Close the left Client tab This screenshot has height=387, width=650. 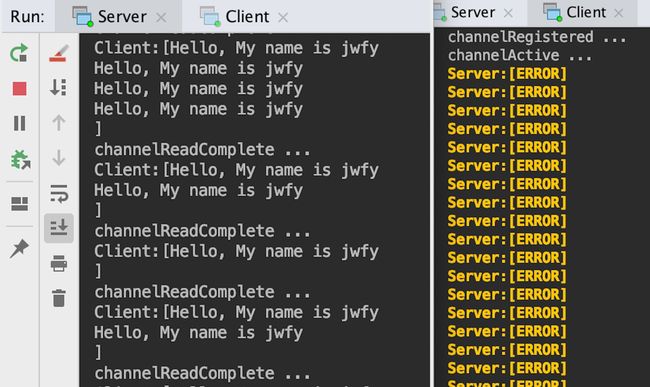click(283, 17)
